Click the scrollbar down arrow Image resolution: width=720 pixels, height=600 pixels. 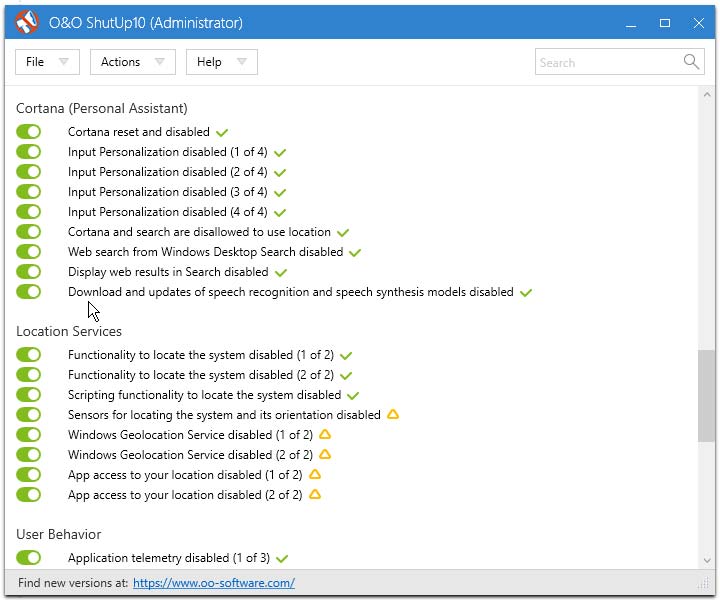(707, 560)
